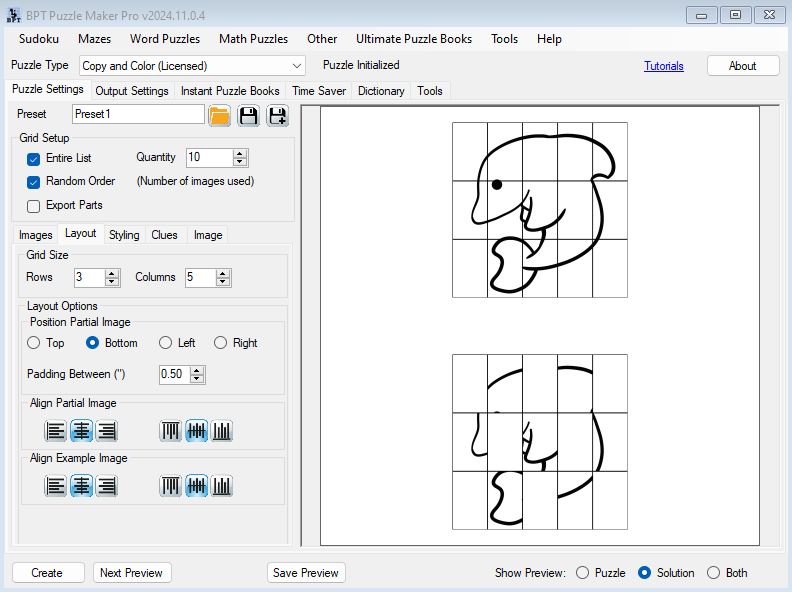Top-align the partial image vertically
This screenshot has width=792, height=592.
(x=171, y=431)
